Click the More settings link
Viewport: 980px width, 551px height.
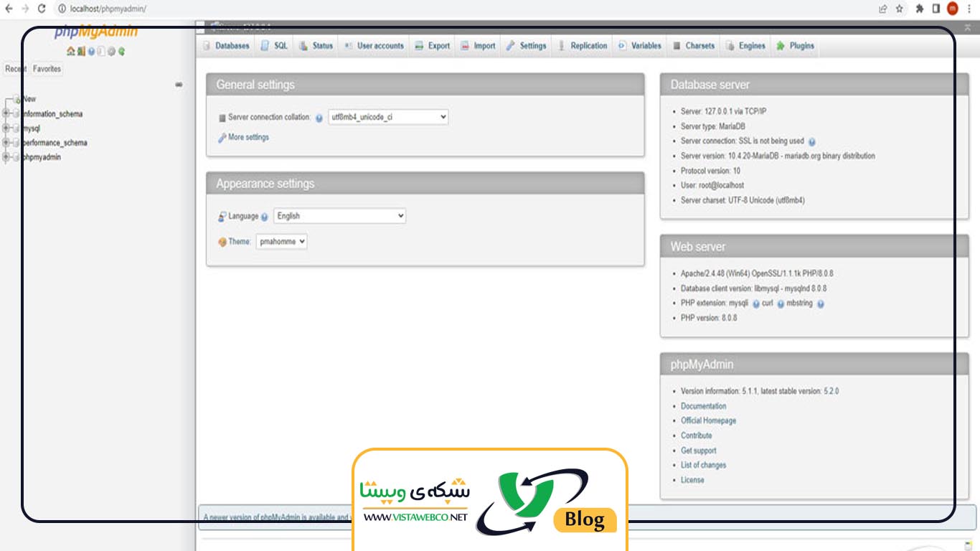(x=248, y=137)
